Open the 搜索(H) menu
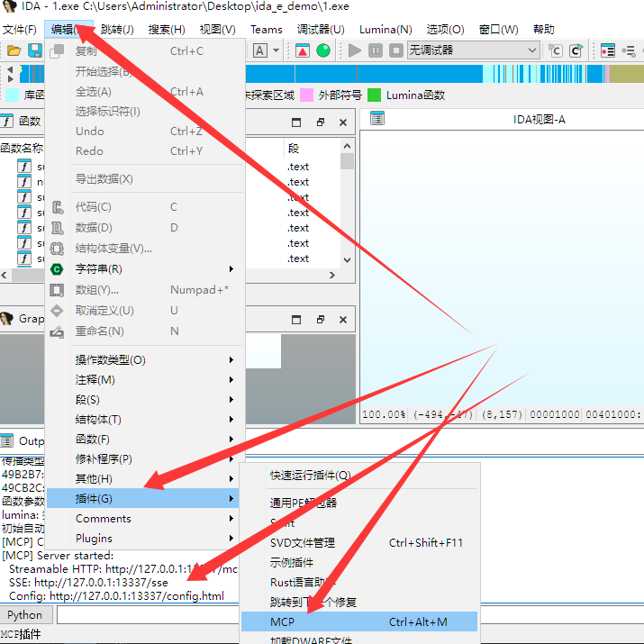 pyautogui.click(x=167, y=30)
